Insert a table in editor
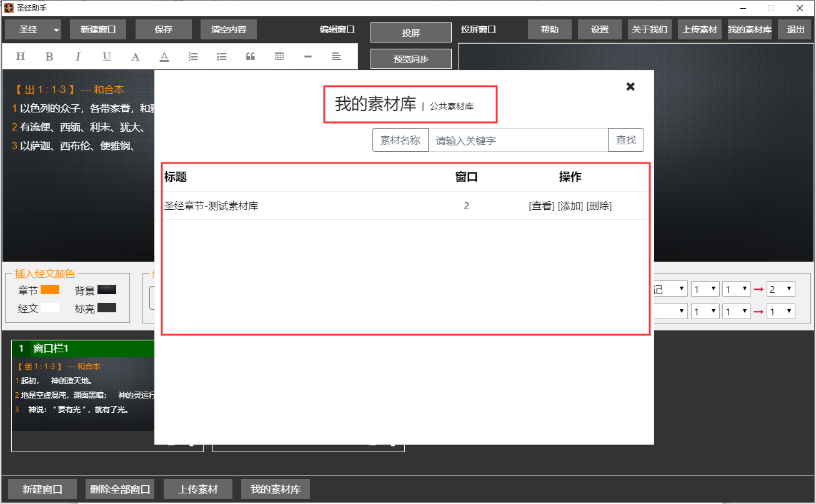Viewport: 816px width, 504px height. coord(279,57)
